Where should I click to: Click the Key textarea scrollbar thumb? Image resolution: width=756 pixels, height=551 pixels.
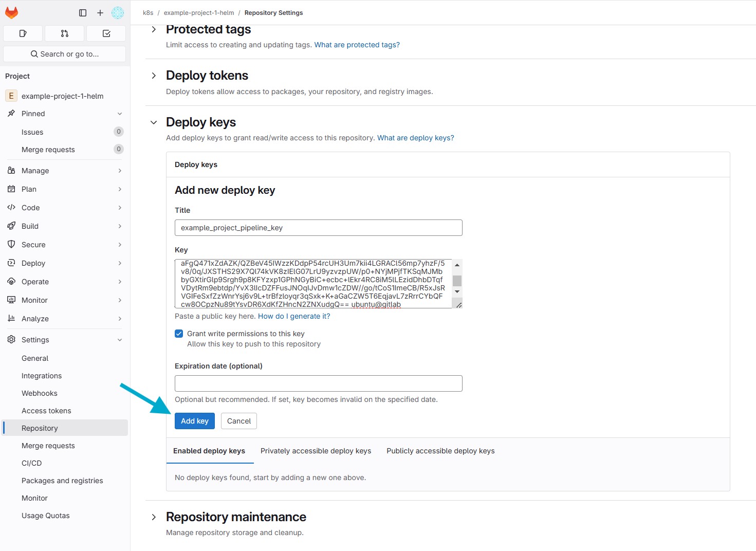[x=457, y=281]
